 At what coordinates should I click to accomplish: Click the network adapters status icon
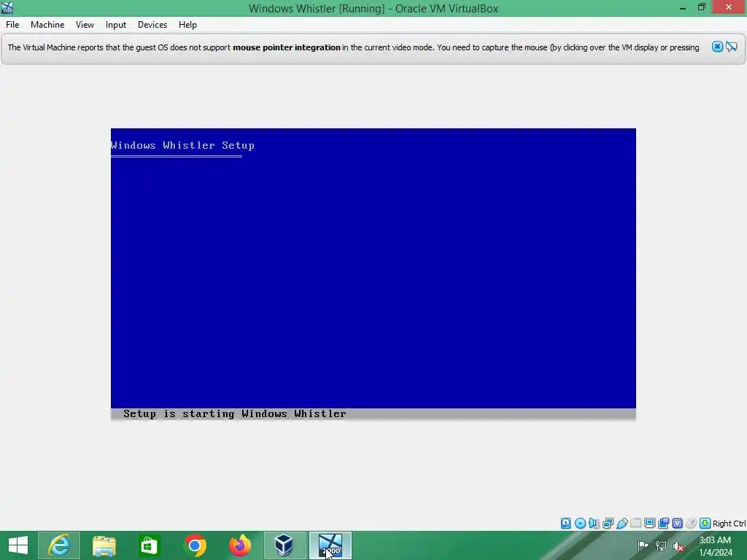coord(608,524)
